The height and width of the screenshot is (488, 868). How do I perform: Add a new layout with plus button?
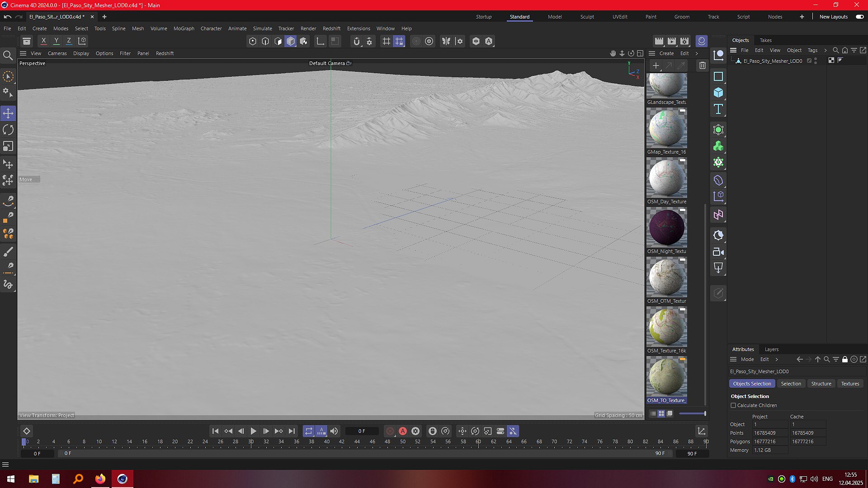click(802, 17)
